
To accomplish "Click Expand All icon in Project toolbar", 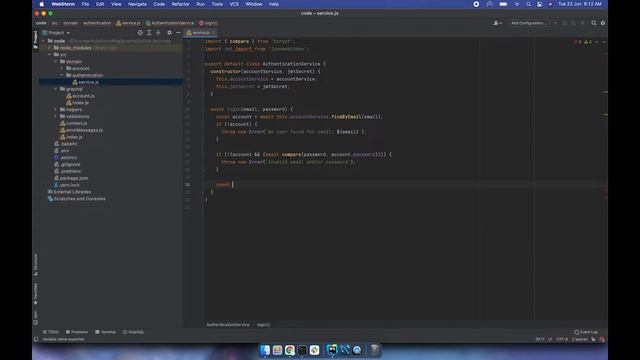I will (x=149, y=33).
